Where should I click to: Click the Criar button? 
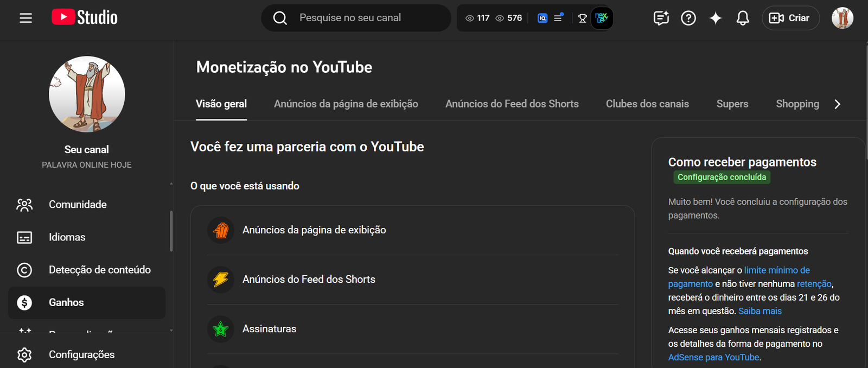click(790, 18)
